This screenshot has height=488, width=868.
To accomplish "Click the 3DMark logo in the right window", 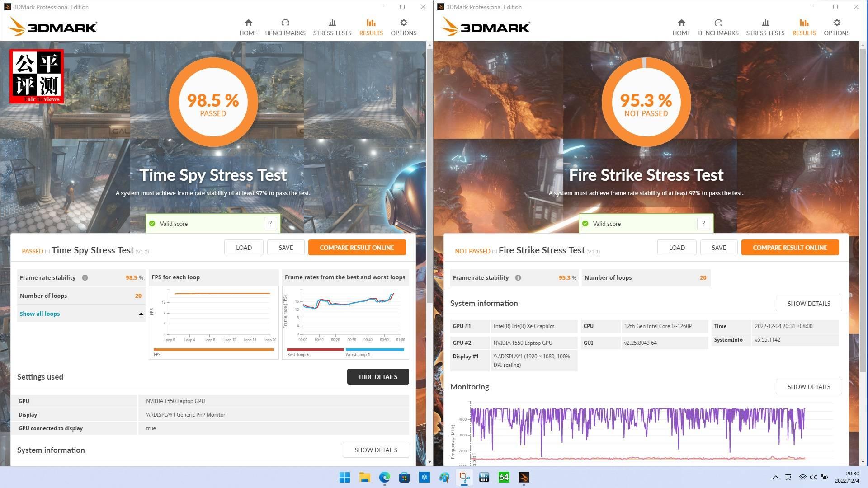I will 486,27.
